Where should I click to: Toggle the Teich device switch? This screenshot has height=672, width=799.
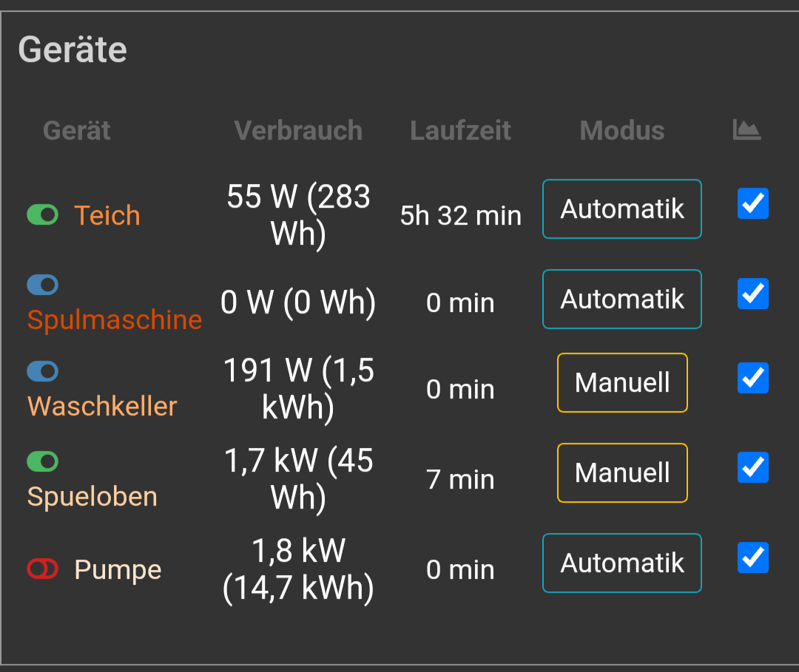tap(43, 215)
